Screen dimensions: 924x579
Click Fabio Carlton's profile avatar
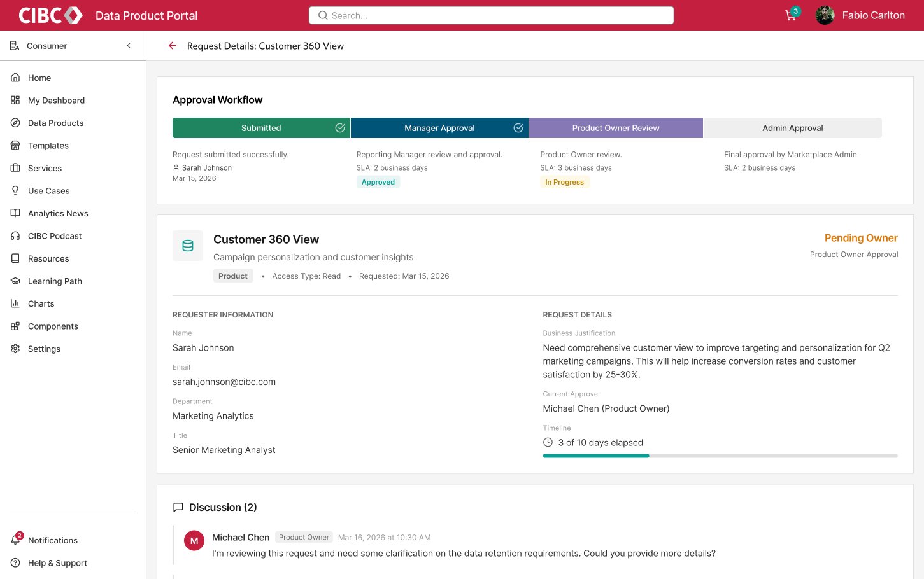825,15
